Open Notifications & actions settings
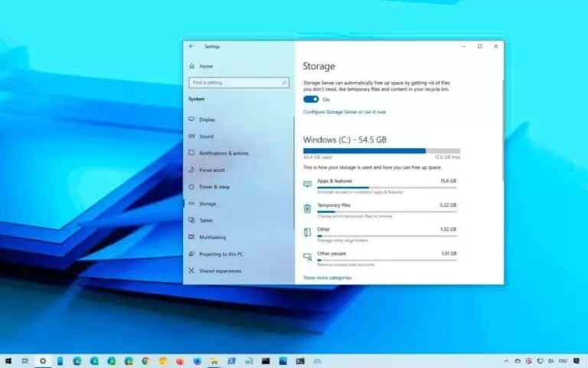Viewport: 588px width, 368px height. tap(224, 153)
